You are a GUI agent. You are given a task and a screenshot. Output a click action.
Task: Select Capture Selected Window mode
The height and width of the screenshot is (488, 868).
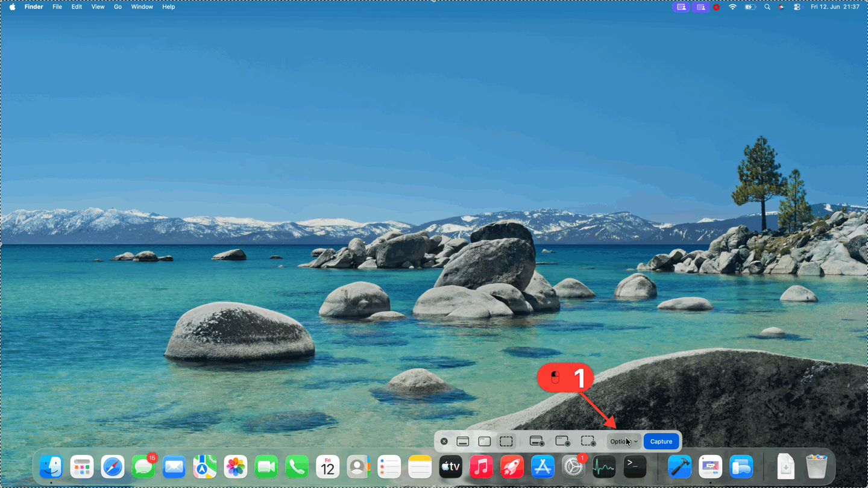pyautogui.click(x=485, y=442)
